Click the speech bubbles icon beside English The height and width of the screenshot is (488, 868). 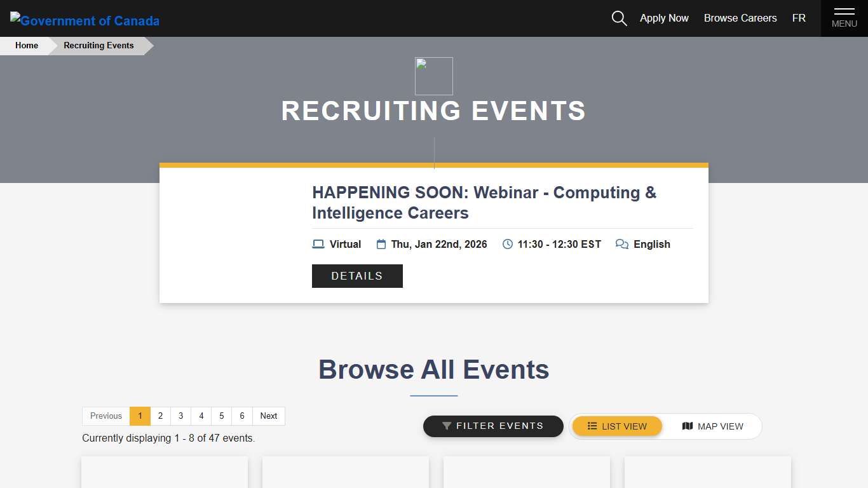click(621, 243)
